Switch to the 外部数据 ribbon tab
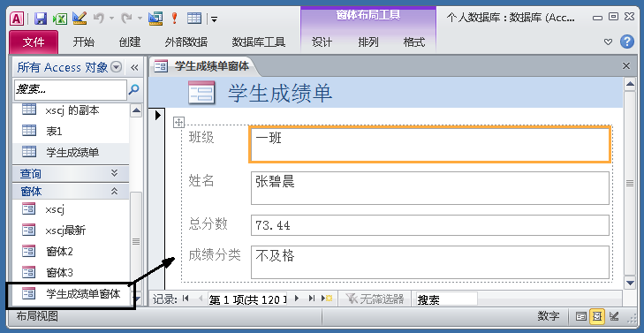Screen dimensions: 644x333 [186, 42]
